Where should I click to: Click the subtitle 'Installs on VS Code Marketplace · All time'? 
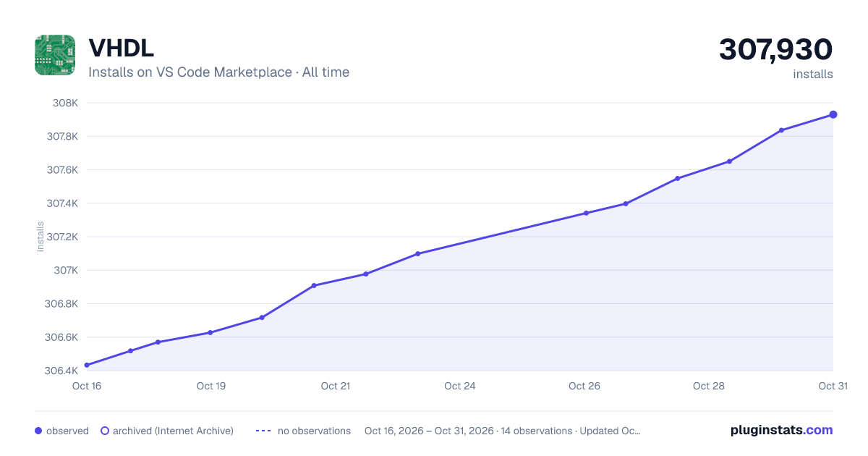click(218, 72)
